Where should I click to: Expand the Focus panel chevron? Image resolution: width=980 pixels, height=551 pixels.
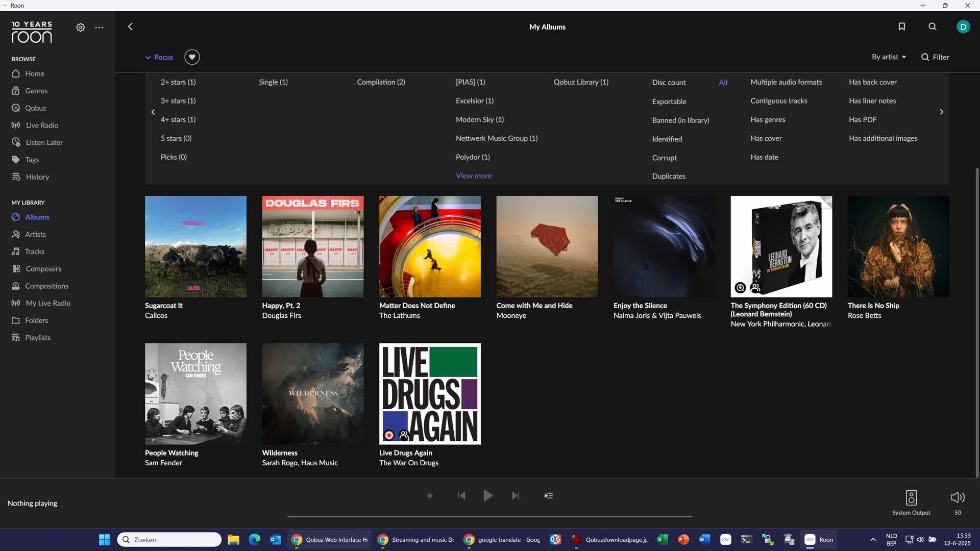[x=148, y=58]
